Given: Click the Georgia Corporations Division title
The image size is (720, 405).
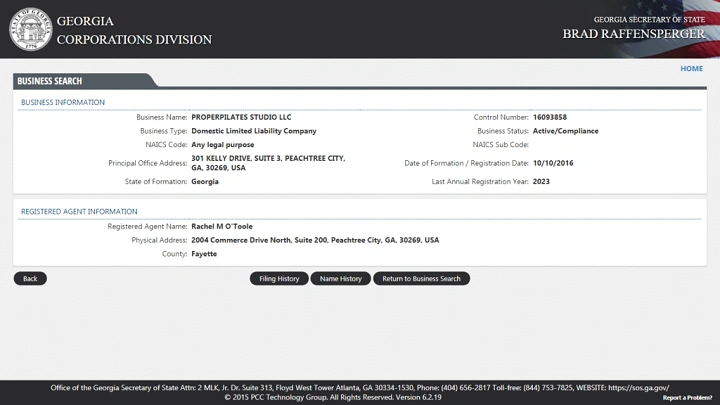Looking at the screenshot, I should [134, 30].
